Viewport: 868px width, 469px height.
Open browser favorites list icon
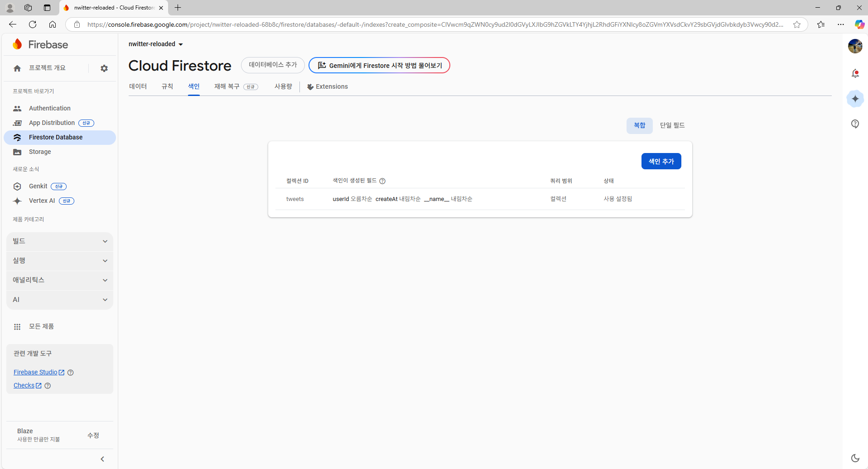pyautogui.click(x=821, y=24)
